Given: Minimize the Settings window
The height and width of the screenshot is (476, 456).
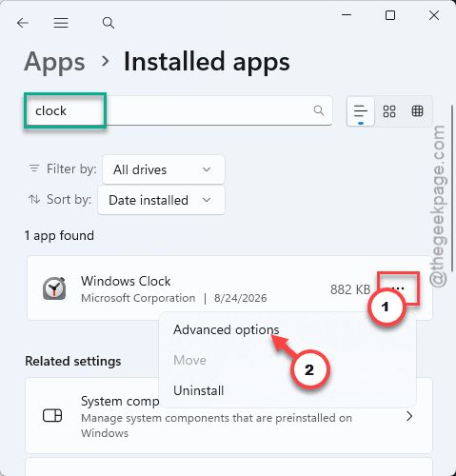Looking at the screenshot, I should click(x=347, y=15).
